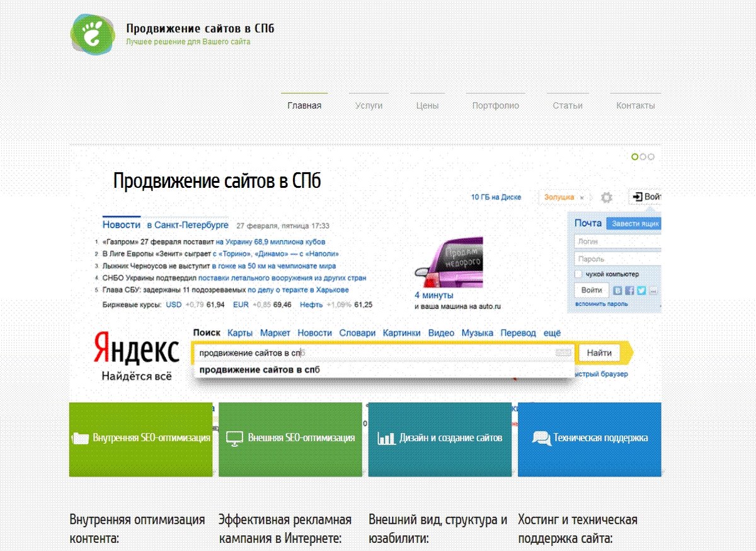Image resolution: width=756 pixels, height=551 pixels.
Task: Click the yellow Найти search button
Action: [599, 353]
